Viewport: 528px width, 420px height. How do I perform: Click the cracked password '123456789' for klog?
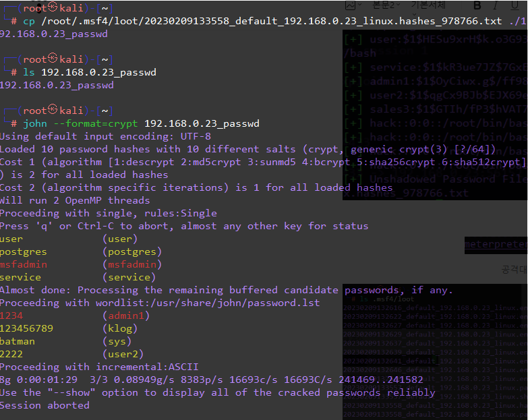tap(26, 328)
